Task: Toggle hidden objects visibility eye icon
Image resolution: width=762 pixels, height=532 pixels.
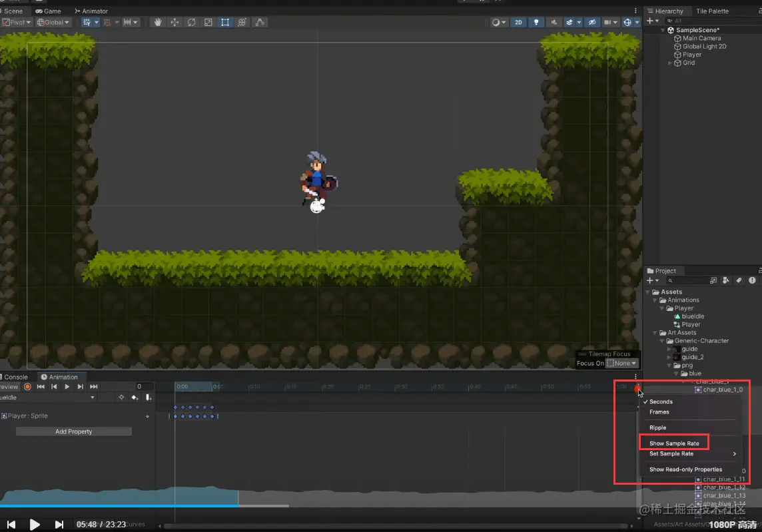Action: pos(592,23)
